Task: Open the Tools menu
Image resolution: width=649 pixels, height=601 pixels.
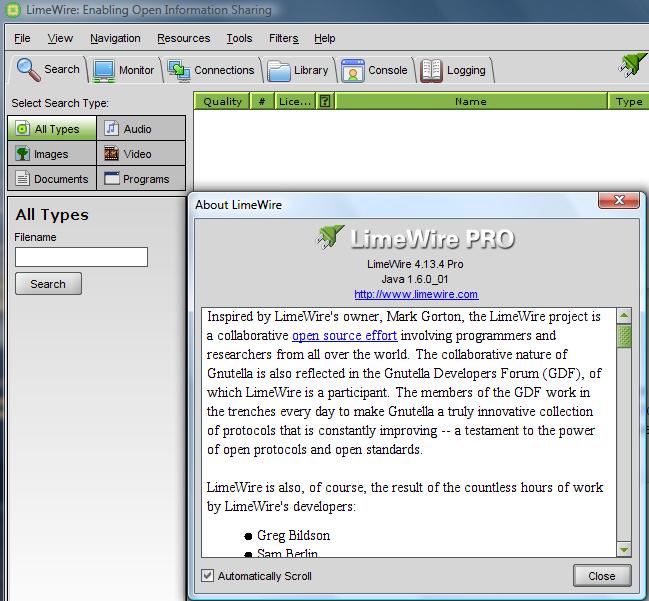Action: tap(239, 38)
